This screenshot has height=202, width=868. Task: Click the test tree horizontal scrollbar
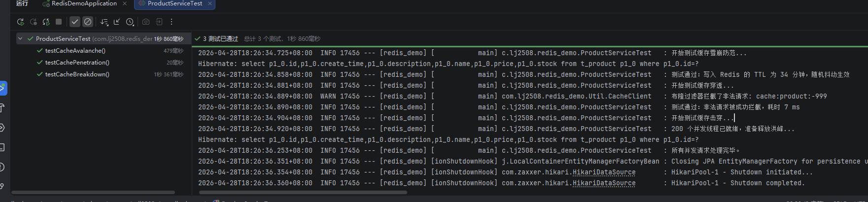pos(93,193)
